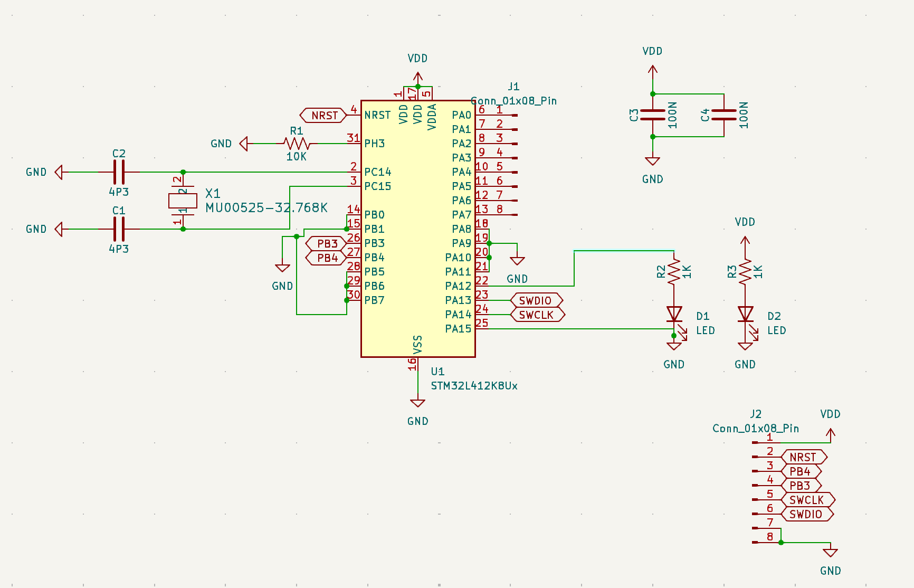Select the PB3 net label on pin 26
The image size is (914, 588).
click(x=327, y=244)
